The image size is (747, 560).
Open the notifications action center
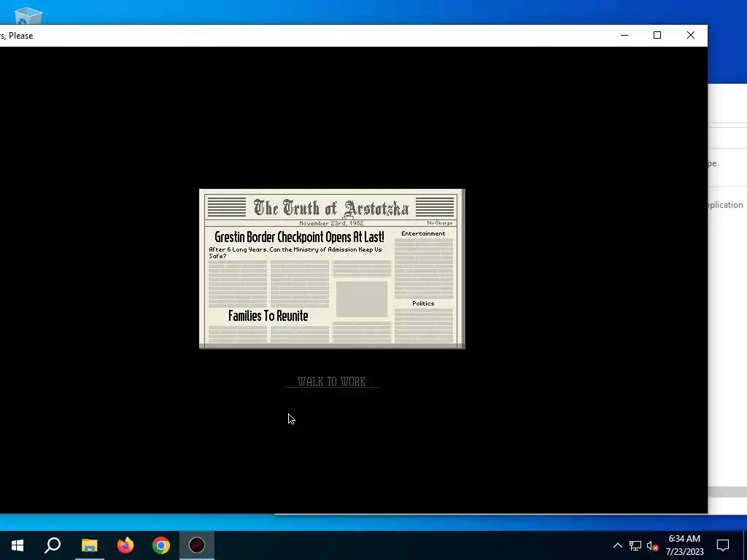point(723,545)
